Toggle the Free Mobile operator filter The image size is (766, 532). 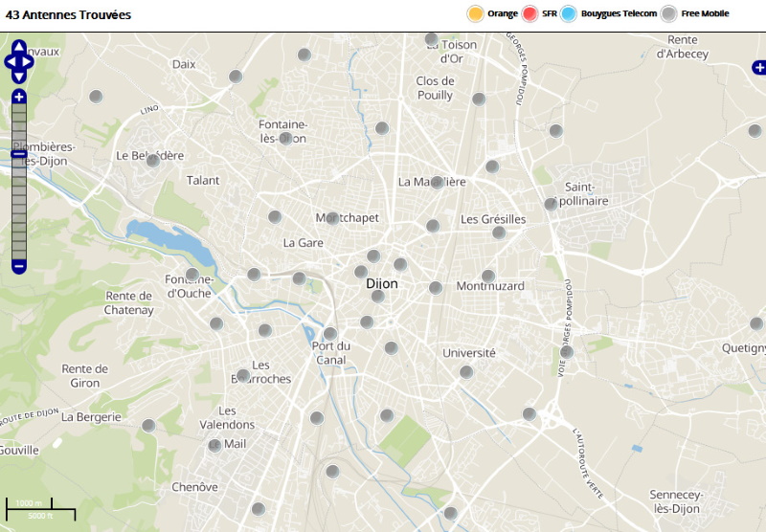click(669, 13)
